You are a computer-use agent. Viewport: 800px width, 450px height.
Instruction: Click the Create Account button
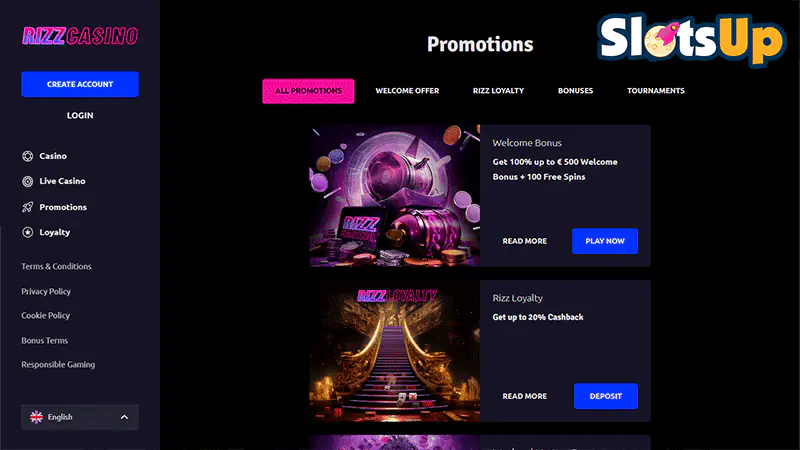(x=80, y=84)
